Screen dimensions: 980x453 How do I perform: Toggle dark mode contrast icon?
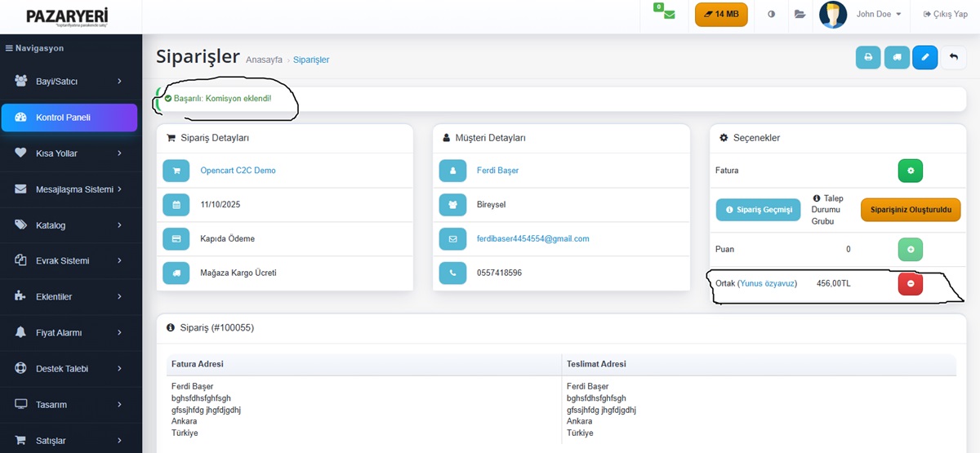pyautogui.click(x=772, y=15)
